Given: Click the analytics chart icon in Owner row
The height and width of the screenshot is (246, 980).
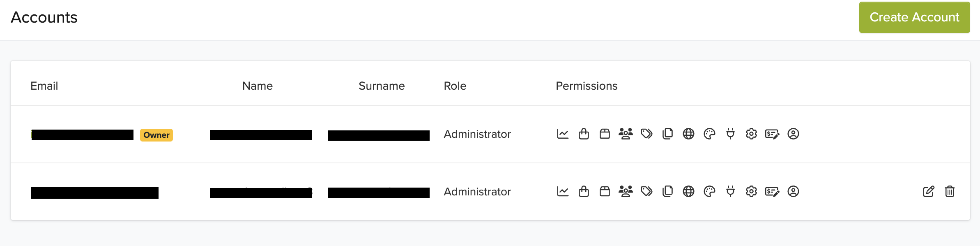Looking at the screenshot, I should click(563, 134).
